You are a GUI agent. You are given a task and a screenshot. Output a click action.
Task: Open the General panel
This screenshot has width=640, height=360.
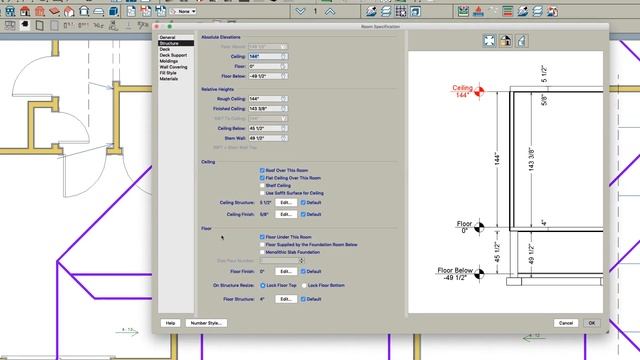(x=167, y=37)
